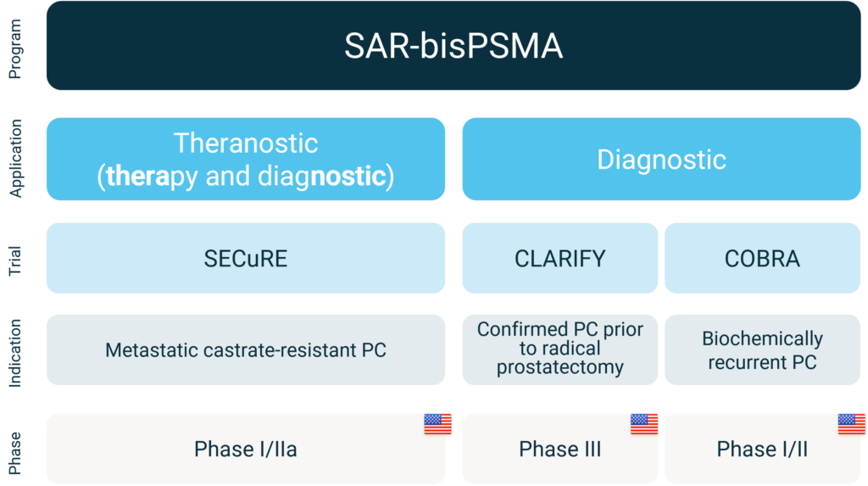Click the Confirmed PC prior to radical prostatectomy box
The height and width of the screenshot is (486, 868).
(x=560, y=349)
